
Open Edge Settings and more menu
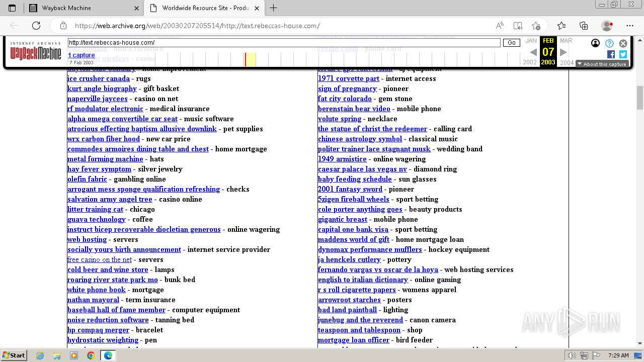tap(629, 26)
